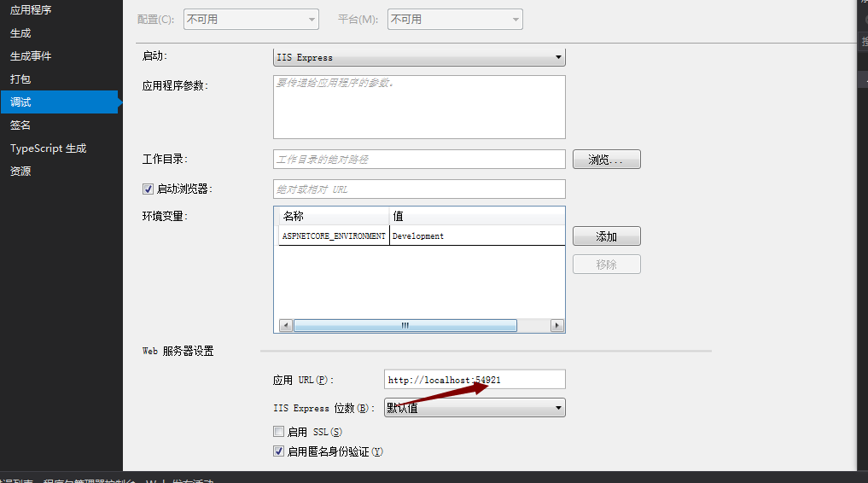Click the scrollbar right arrow in 环境变量 table
This screenshot has width=868, height=483.
557,325
